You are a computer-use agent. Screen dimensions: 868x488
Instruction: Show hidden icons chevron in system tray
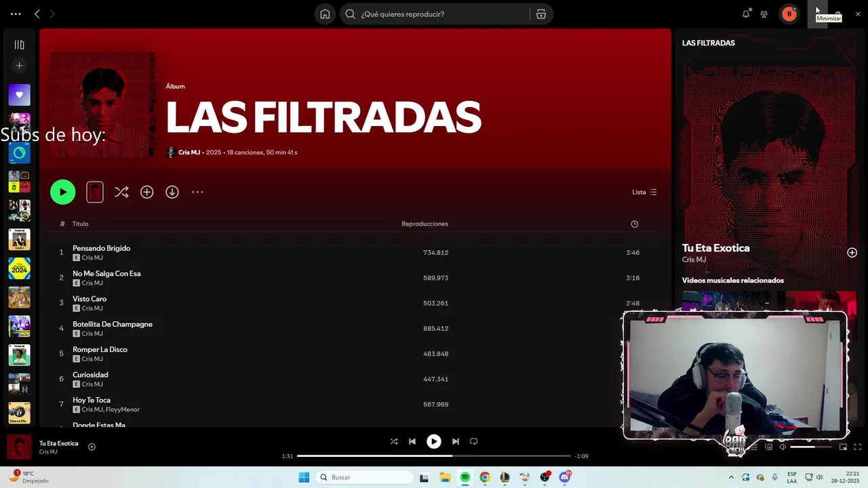point(731,477)
